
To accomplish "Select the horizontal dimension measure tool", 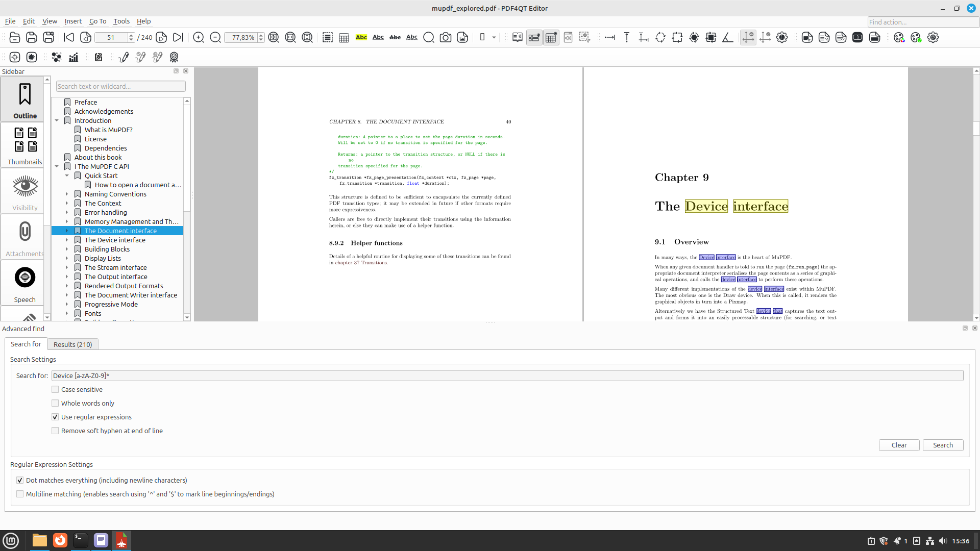I will tap(610, 37).
